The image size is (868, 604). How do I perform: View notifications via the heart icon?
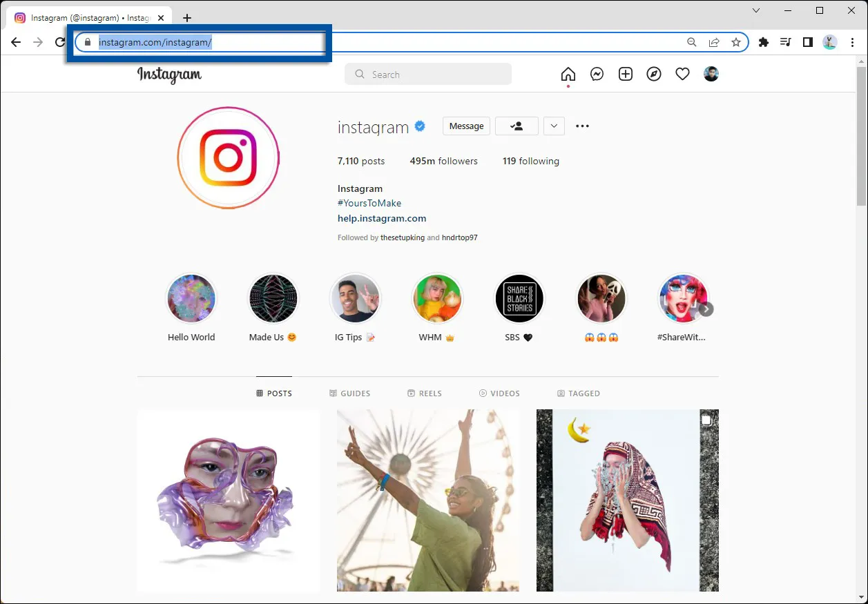[682, 74]
